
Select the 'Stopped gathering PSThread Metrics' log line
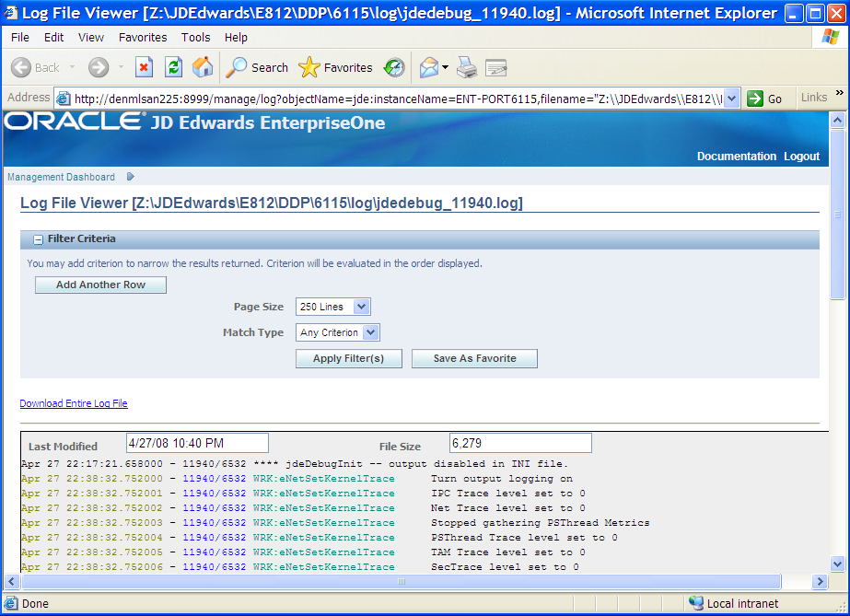[335, 523]
